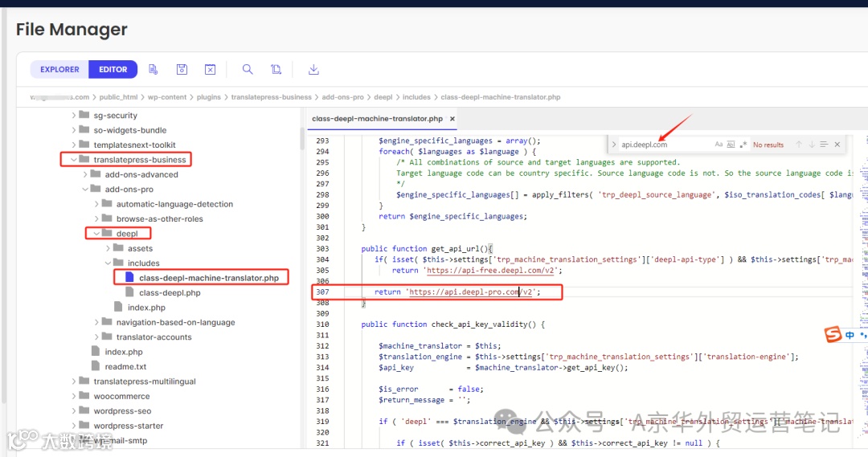Expand replace mode chevron in find box

613,145
